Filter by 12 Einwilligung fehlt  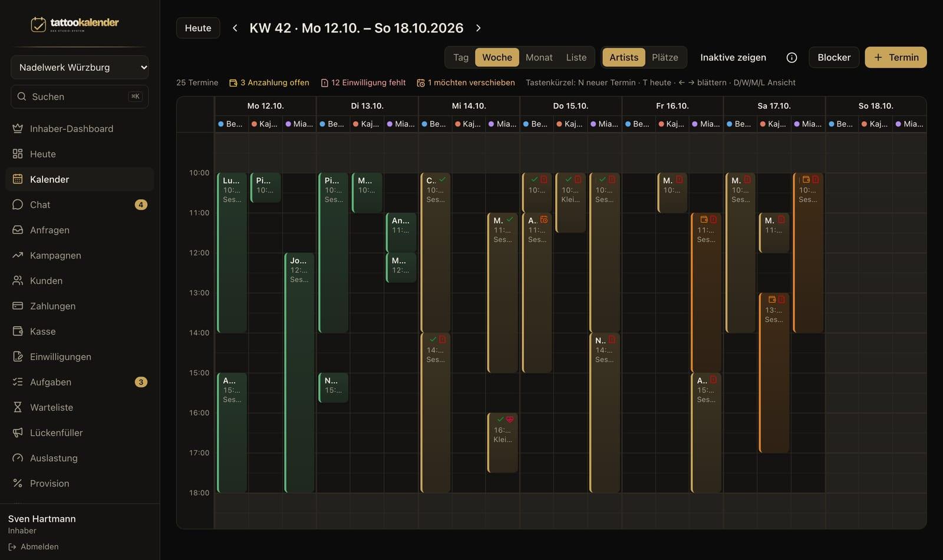pyautogui.click(x=363, y=82)
